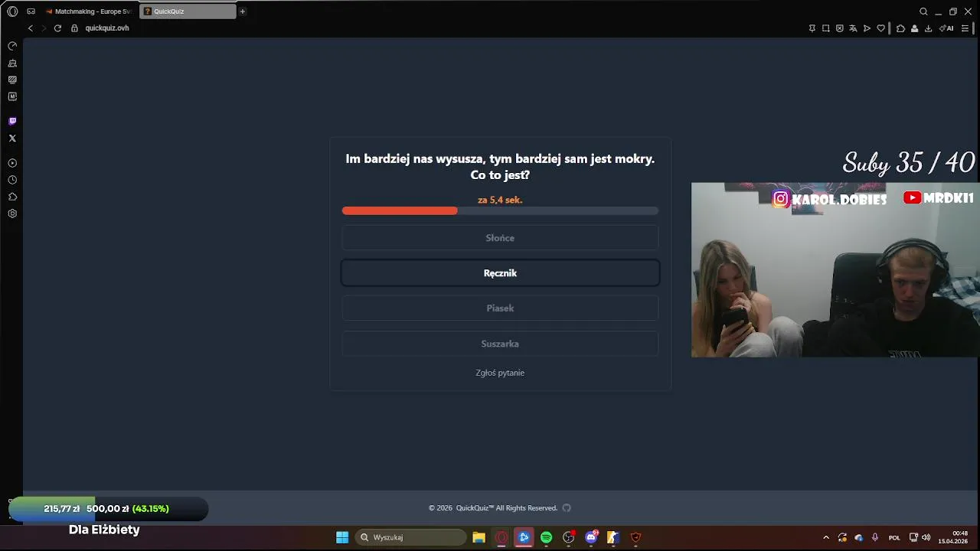The image size is (980, 551).
Task: Open the sidebar striped-monitor icon below GX Cleaner
Action: [12, 80]
